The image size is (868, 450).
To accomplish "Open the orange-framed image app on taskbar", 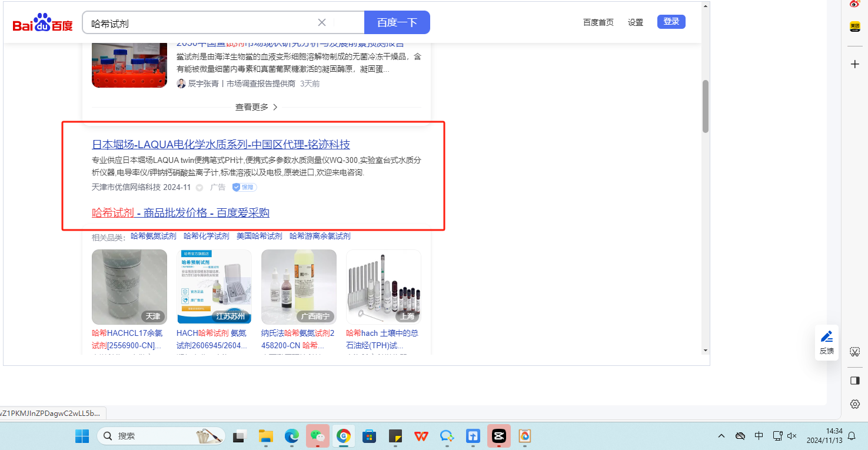I will click(x=525, y=436).
